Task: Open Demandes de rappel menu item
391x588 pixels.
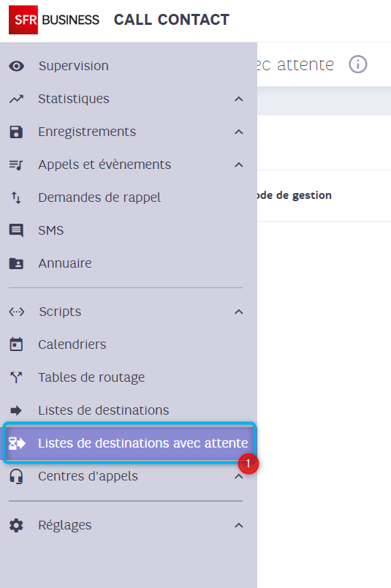Action: tap(99, 197)
